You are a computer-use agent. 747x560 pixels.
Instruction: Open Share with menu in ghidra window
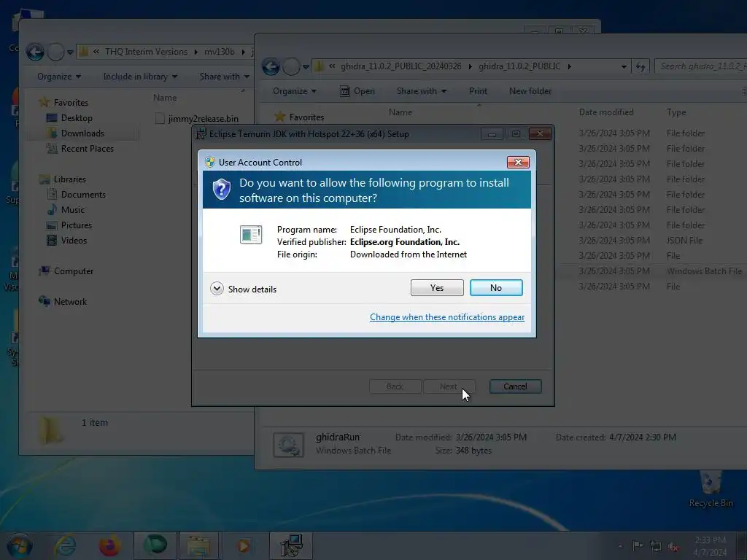pos(422,91)
